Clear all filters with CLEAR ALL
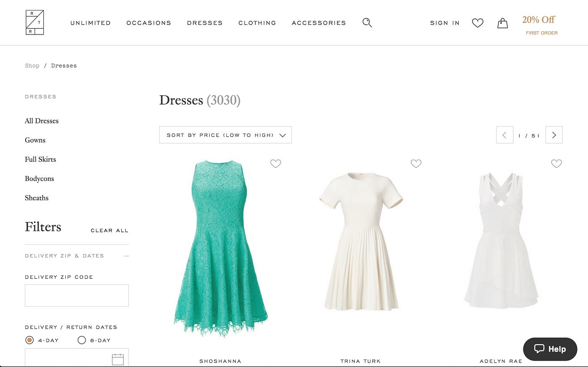The height and width of the screenshot is (367, 588). [x=109, y=230]
